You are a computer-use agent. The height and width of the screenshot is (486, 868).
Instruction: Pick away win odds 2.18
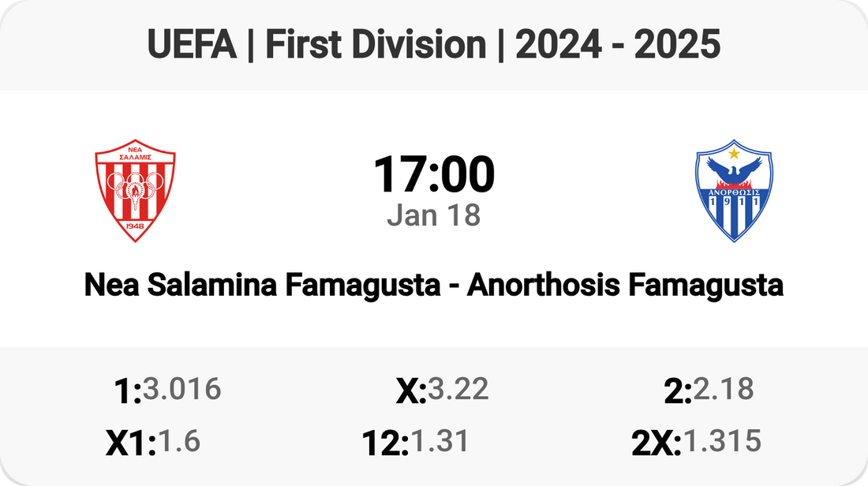click(724, 389)
